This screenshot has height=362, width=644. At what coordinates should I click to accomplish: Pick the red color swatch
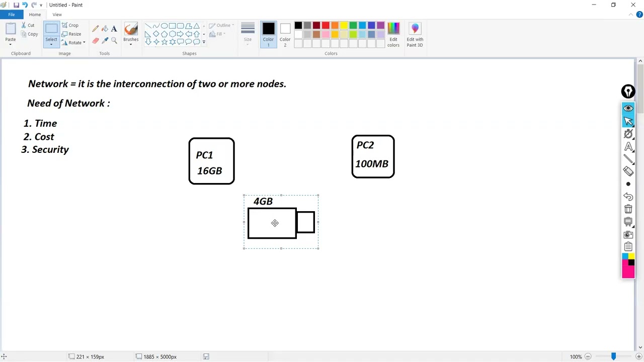click(x=326, y=26)
